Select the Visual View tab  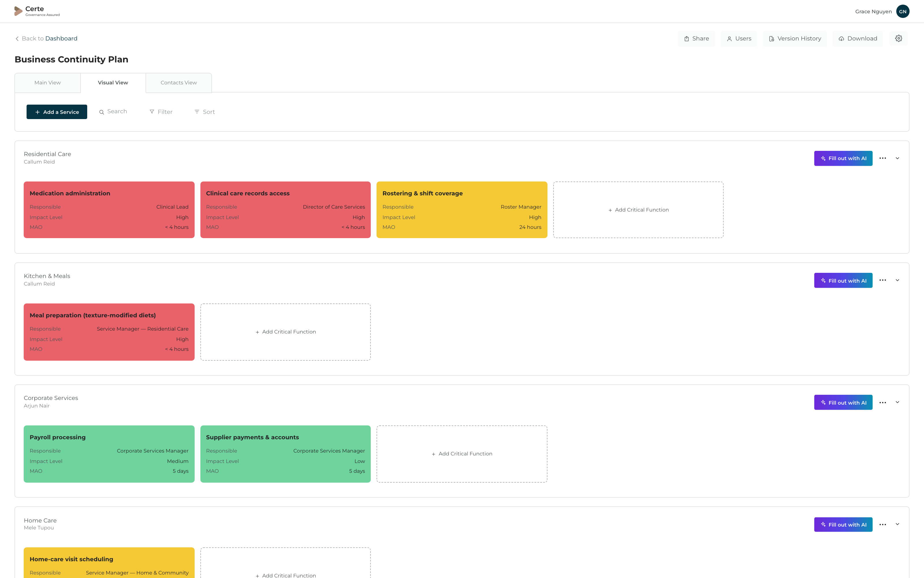pos(113,83)
